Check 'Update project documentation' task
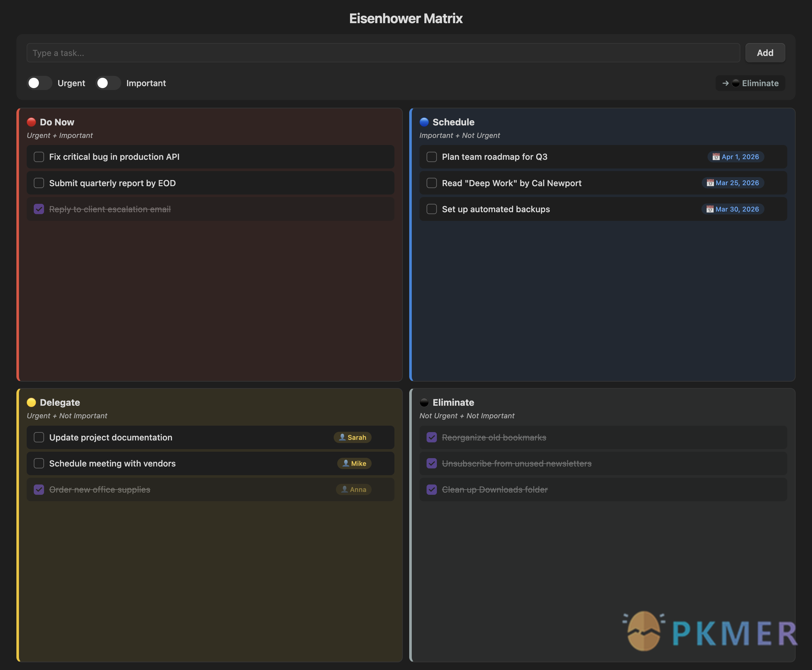The width and height of the screenshot is (812, 670). coord(39,437)
